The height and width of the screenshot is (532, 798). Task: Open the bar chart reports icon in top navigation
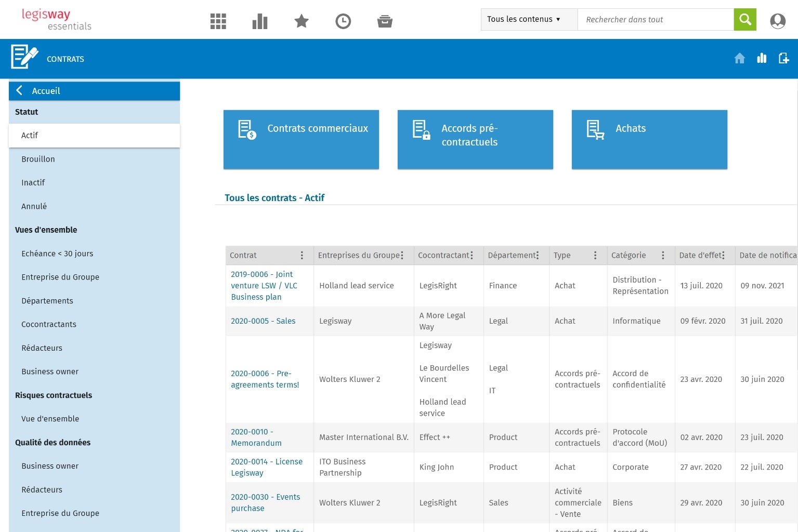click(259, 21)
